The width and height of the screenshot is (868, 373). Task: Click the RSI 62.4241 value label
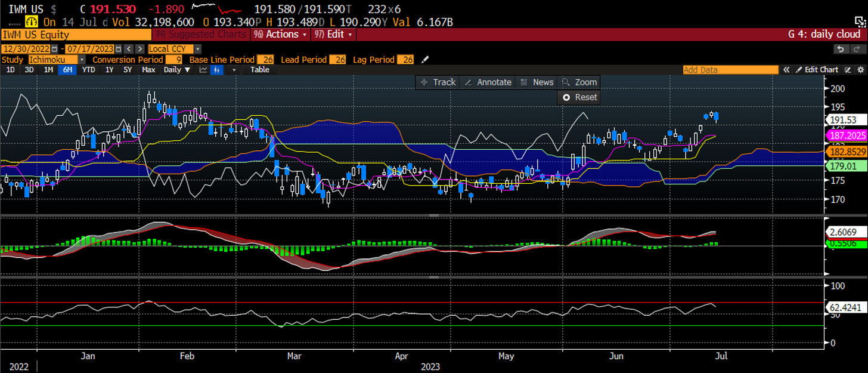pyautogui.click(x=845, y=308)
